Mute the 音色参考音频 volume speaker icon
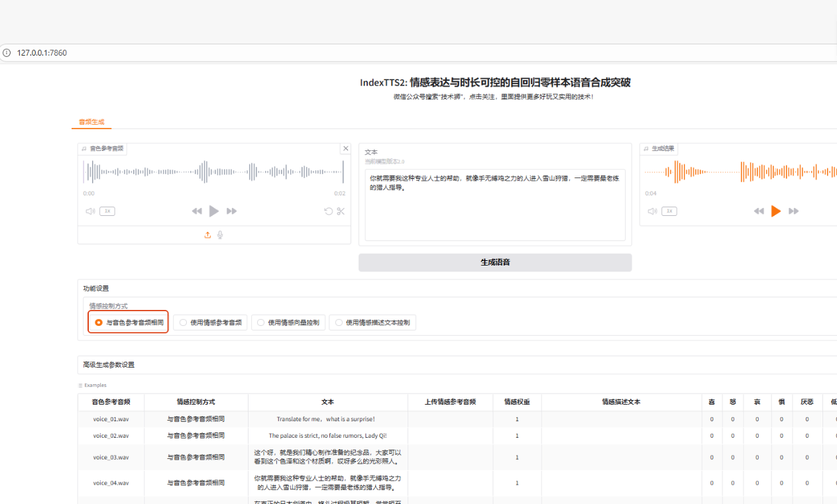This screenshot has height=504, width=837. (x=90, y=211)
